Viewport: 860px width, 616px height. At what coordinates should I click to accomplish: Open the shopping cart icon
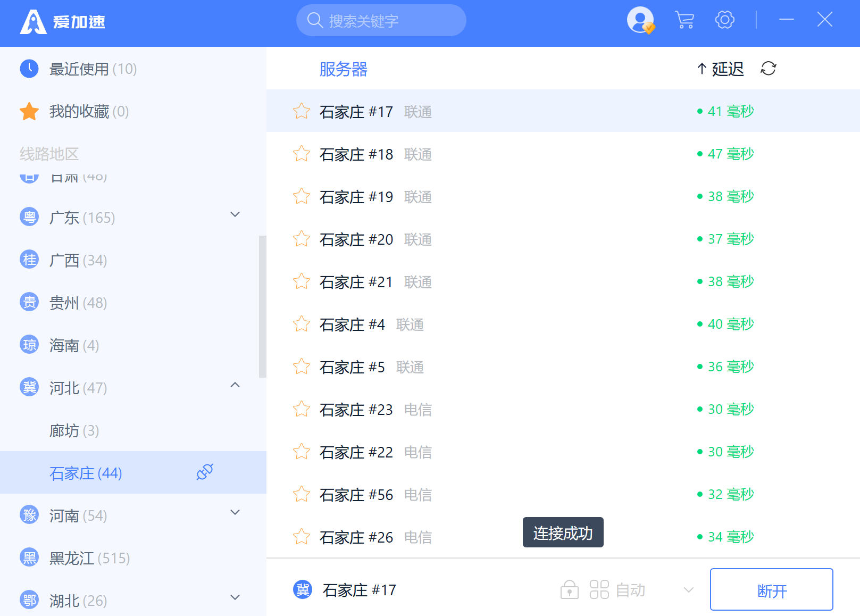pos(684,20)
